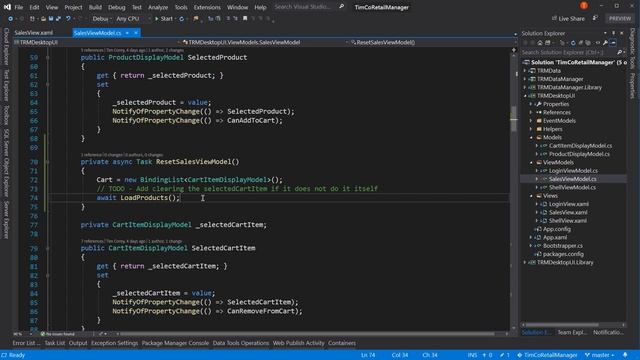Click the Solution Explorer Properties wrench icon
Screen dimensions: 640x360
click(605, 43)
